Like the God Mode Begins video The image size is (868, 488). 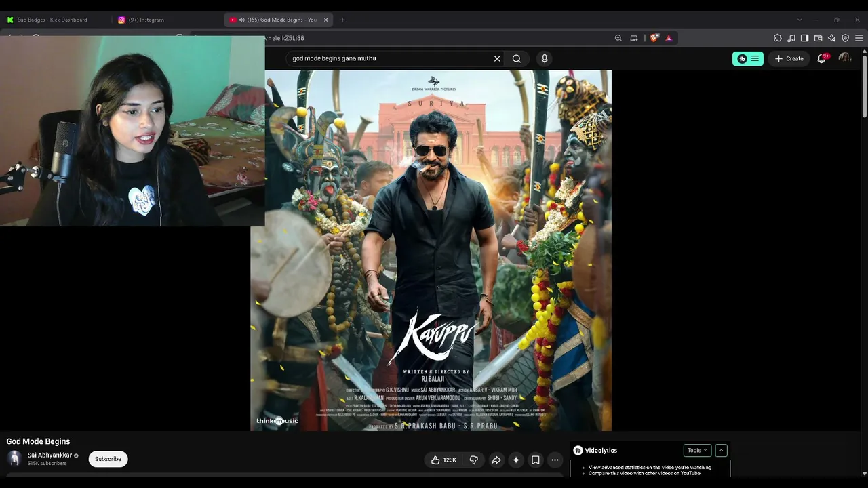click(443, 460)
